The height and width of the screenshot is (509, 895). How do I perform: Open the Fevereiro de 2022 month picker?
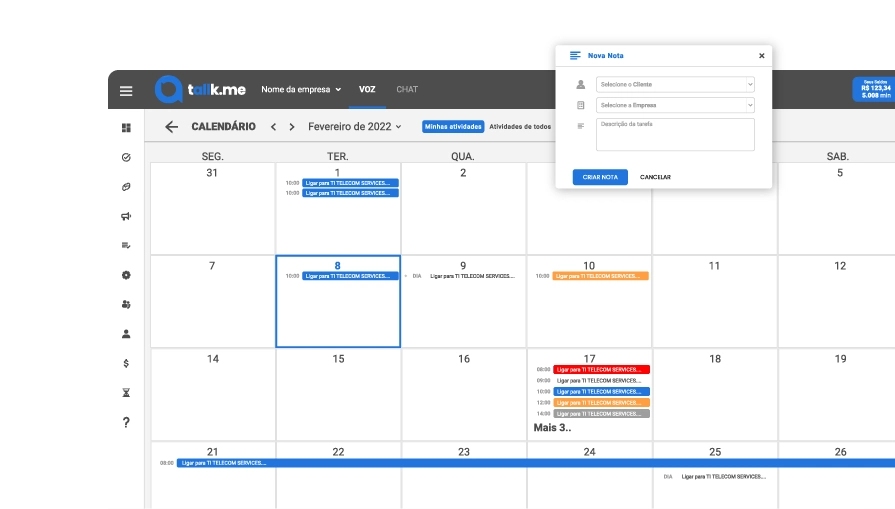tap(354, 127)
